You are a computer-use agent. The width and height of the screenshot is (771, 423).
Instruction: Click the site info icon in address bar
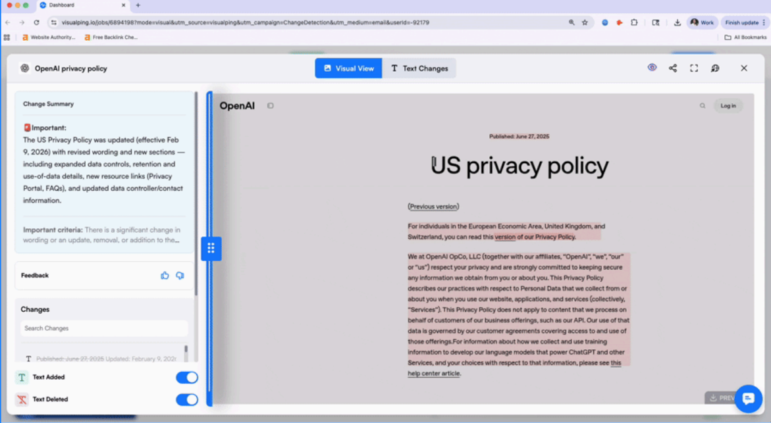click(x=54, y=23)
